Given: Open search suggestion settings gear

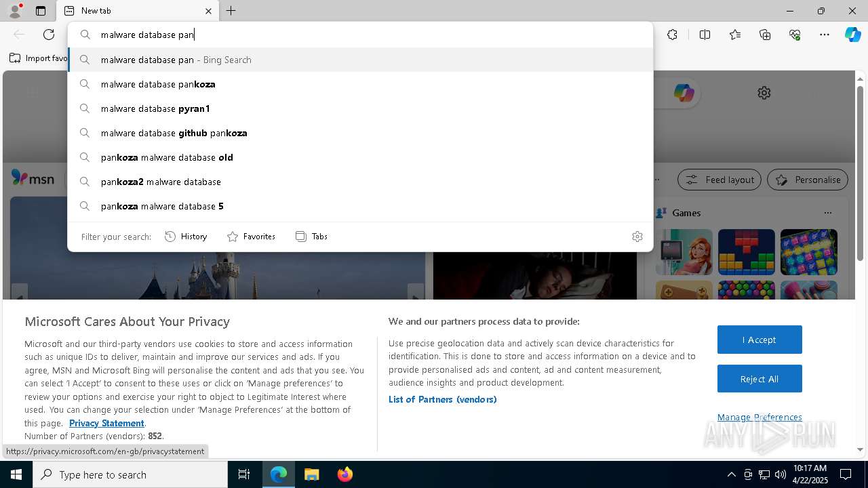Looking at the screenshot, I should [637, 237].
